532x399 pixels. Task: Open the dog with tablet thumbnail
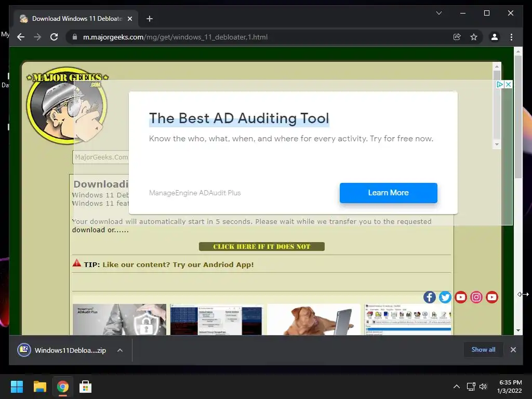click(313, 320)
